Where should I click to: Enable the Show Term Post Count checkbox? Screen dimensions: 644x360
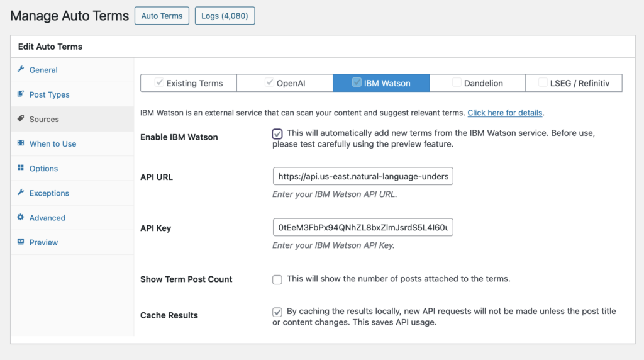pos(277,279)
